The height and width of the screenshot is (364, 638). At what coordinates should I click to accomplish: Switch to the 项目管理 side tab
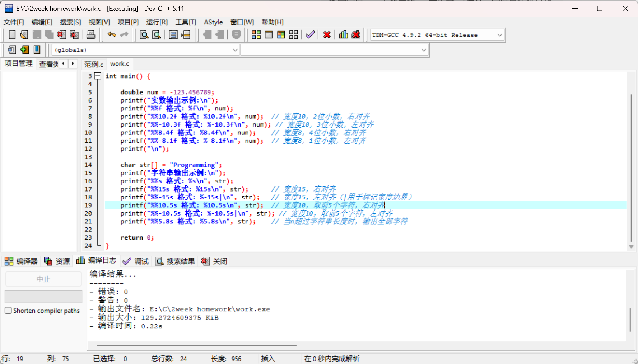(19, 63)
